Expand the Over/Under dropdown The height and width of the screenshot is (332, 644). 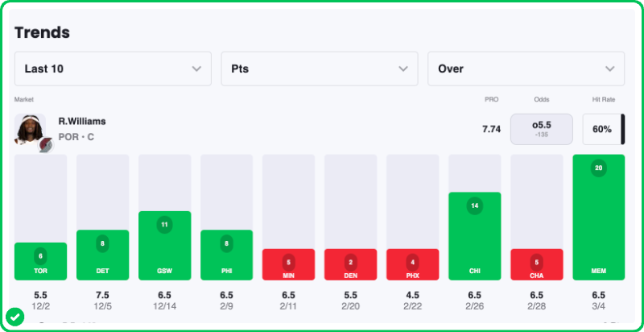526,69
